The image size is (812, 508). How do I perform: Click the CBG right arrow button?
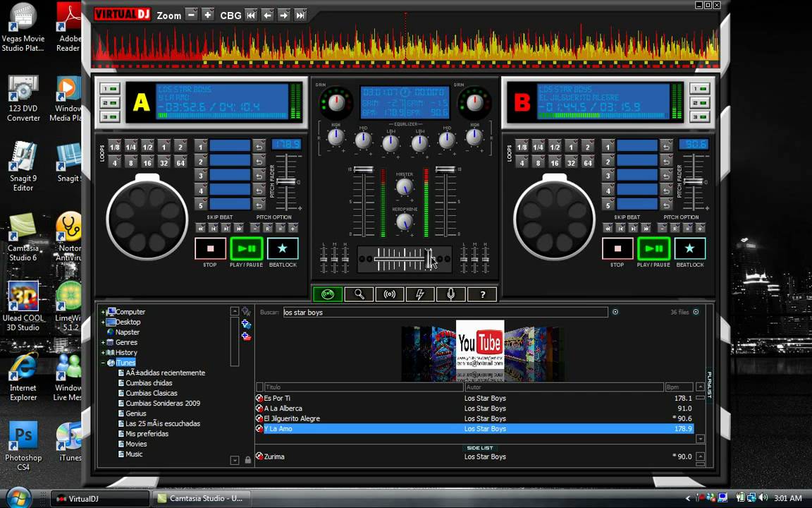[x=284, y=15]
